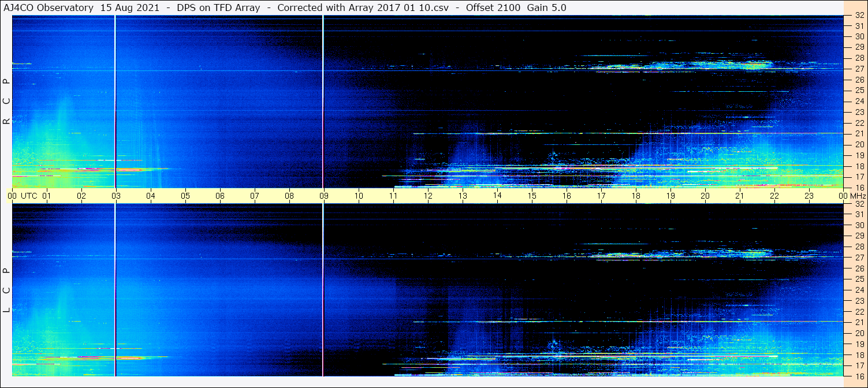Click the 16 MHz tick on RCP frequency scale
Image resolution: width=868 pixels, height=388 pixels.
click(x=859, y=187)
